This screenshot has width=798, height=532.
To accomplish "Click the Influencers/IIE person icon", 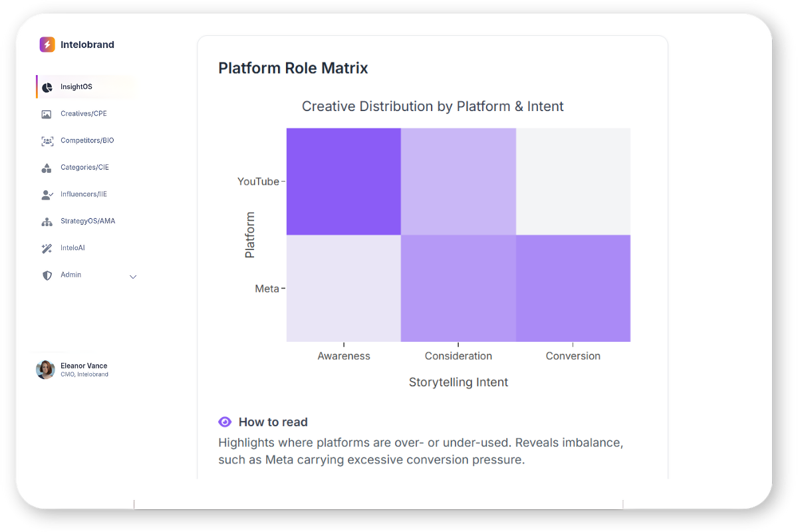I will click(x=47, y=195).
